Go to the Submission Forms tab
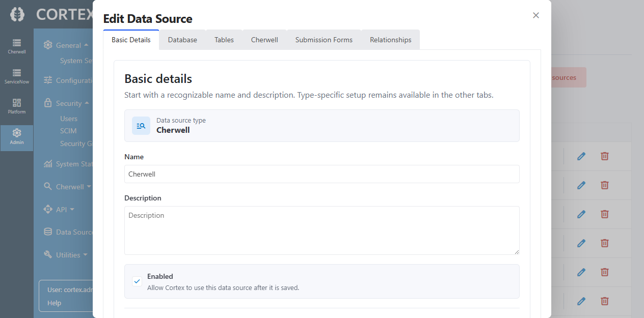644x318 pixels. click(x=324, y=40)
